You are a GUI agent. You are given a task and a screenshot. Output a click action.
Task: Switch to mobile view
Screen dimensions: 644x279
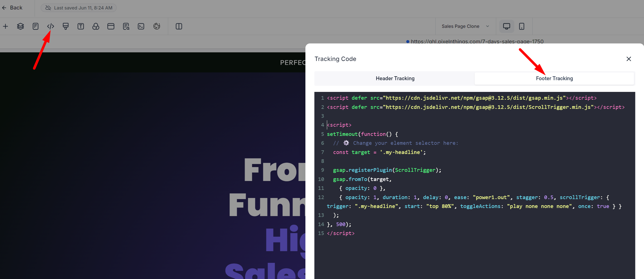tap(522, 26)
